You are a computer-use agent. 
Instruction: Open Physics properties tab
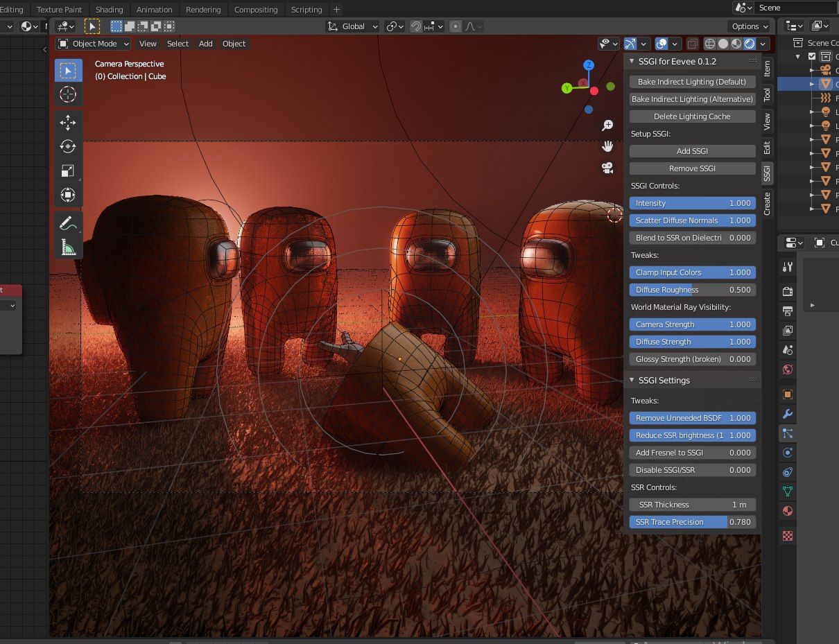point(787,453)
